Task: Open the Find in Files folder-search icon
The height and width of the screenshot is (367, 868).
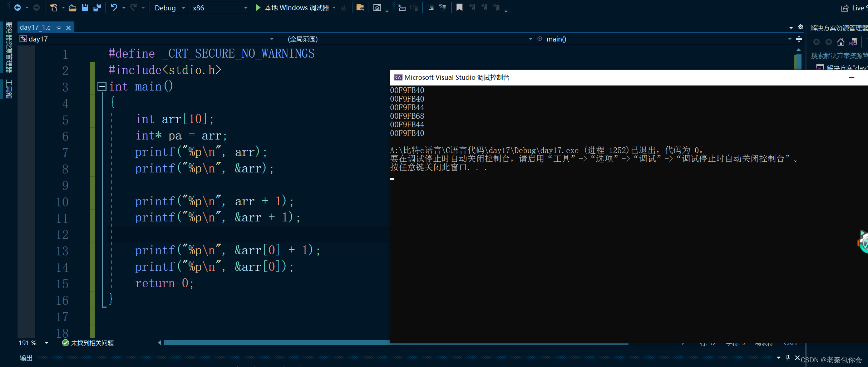Action: click(x=360, y=8)
